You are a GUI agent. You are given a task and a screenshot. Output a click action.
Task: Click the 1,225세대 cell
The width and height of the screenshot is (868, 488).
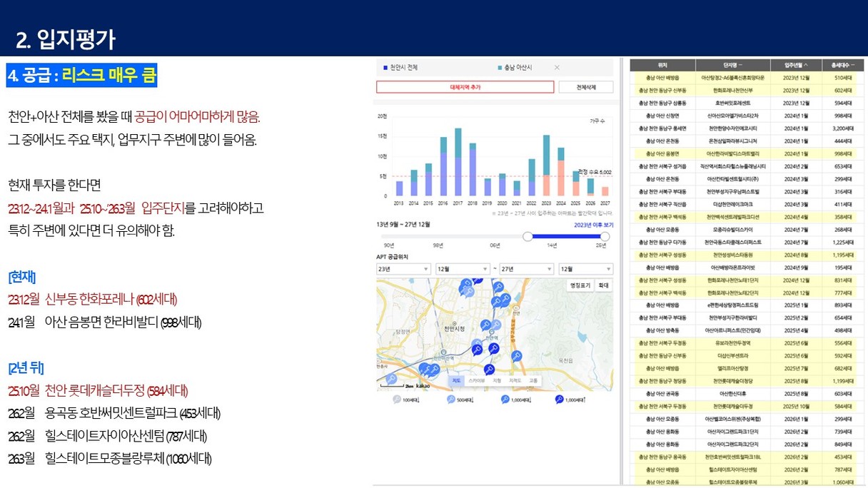coord(843,243)
